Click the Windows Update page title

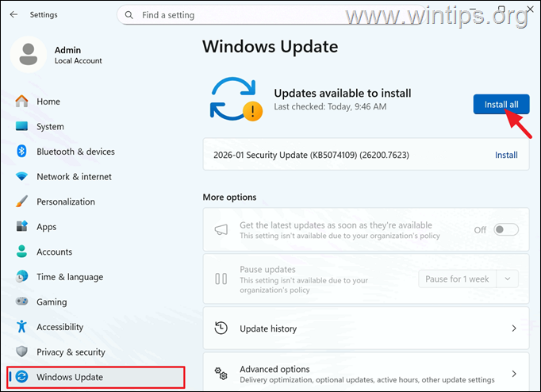pyautogui.click(x=270, y=46)
